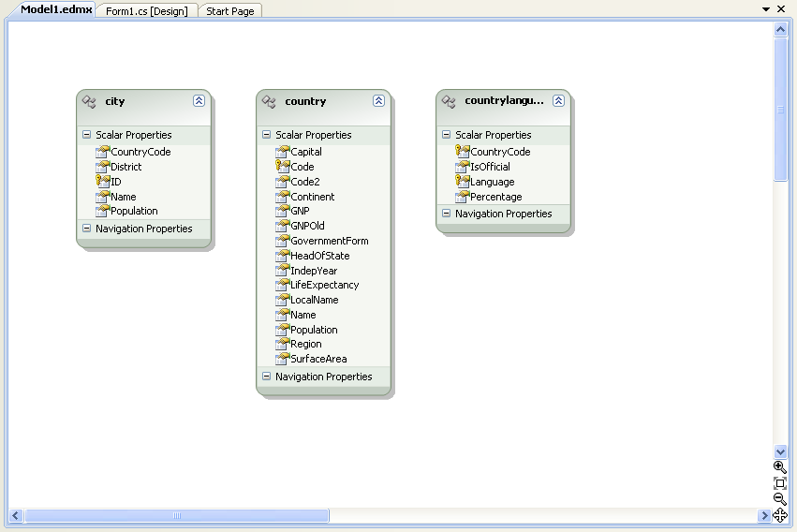Click the horizontal scrollbar thumb

click(176, 515)
